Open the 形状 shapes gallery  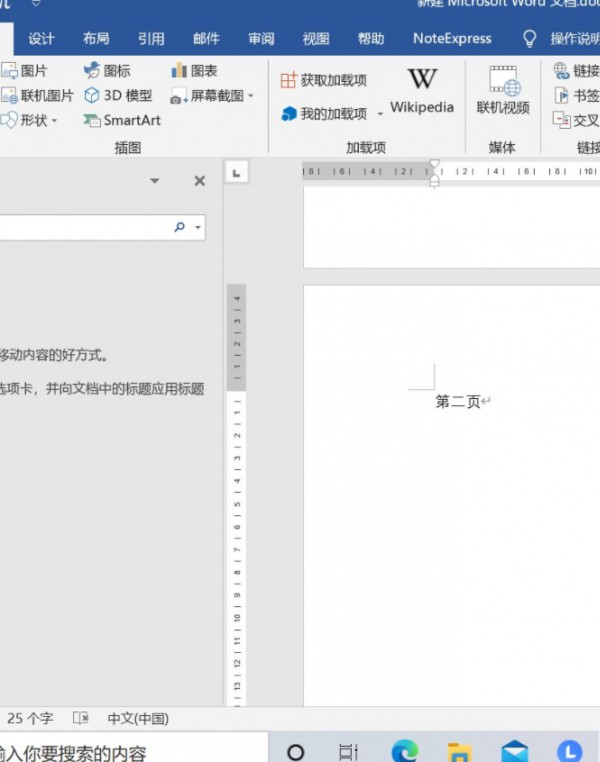[29, 120]
